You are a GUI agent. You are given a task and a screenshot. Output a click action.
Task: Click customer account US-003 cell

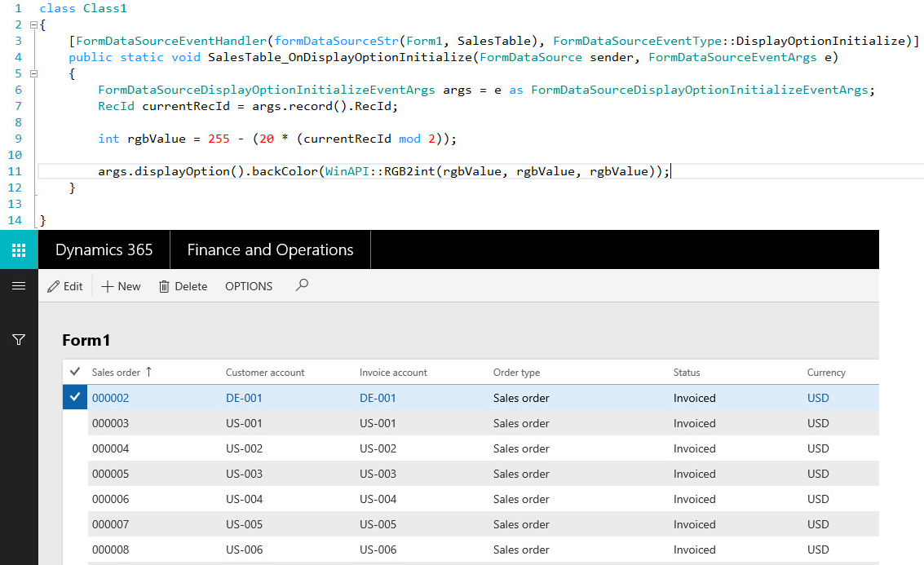coord(244,474)
